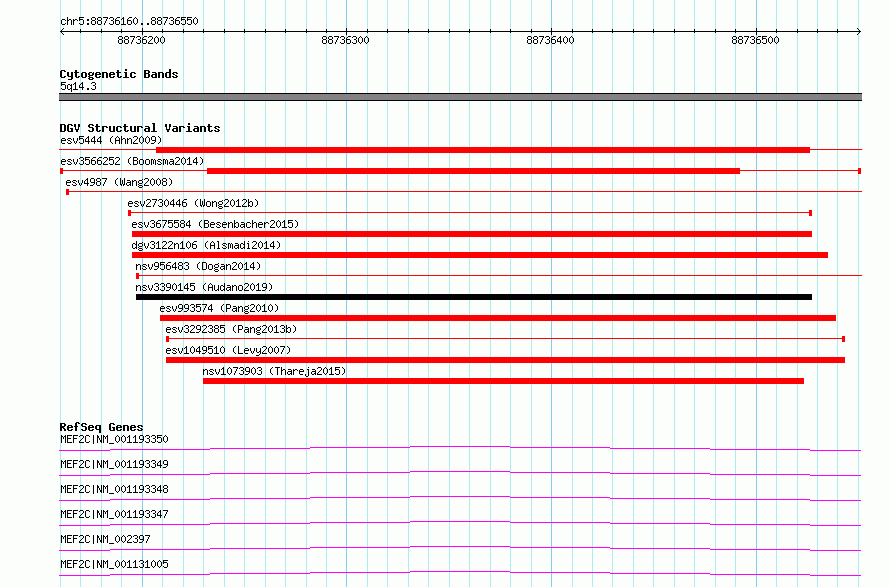Screen dimensions: 890x587
Task: Click the DGV Structural Variants track heading
Action: tap(140, 128)
